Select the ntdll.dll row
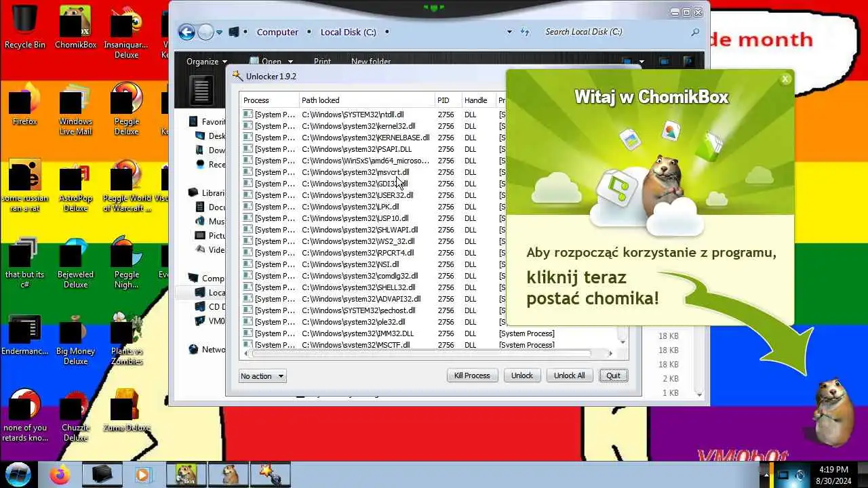Screen dimensions: 868x488 point(372,115)
